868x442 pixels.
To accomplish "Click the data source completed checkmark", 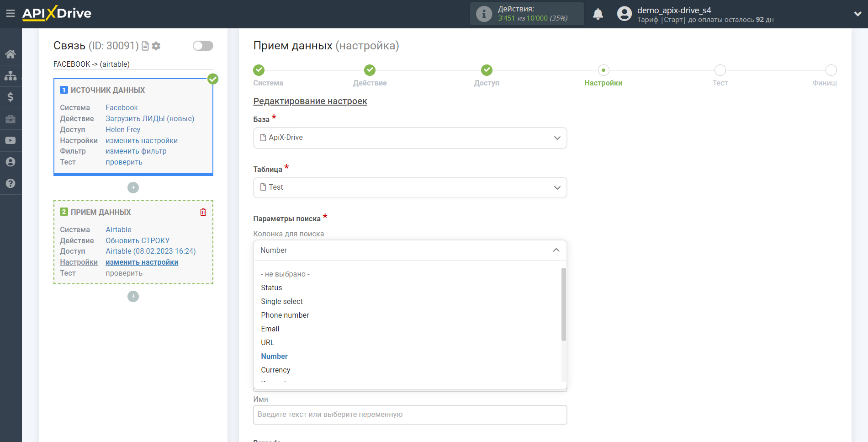I will pyautogui.click(x=213, y=79).
